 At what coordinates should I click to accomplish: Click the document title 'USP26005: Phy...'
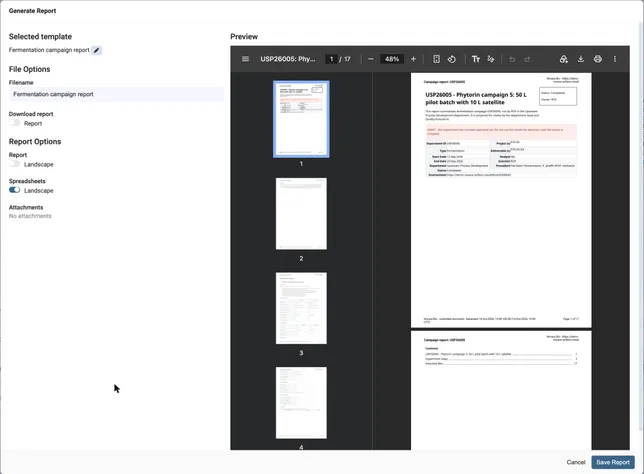tap(288, 59)
